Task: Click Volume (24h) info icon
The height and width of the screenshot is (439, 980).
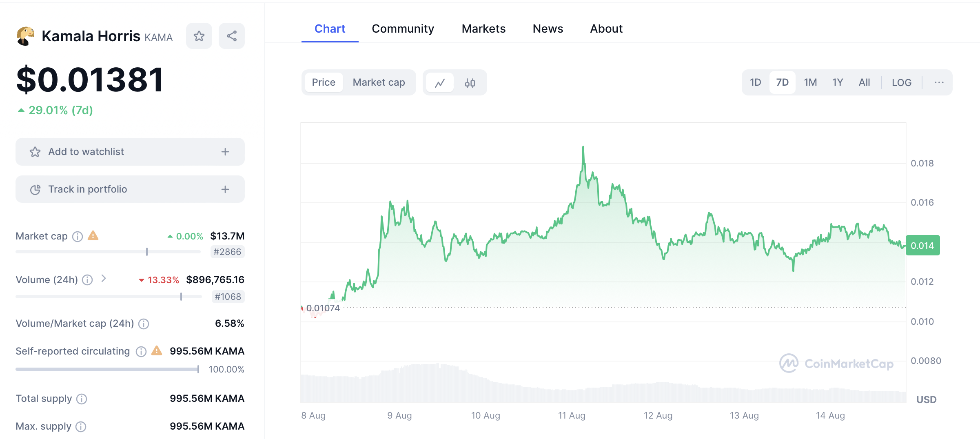Action: coord(87,280)
